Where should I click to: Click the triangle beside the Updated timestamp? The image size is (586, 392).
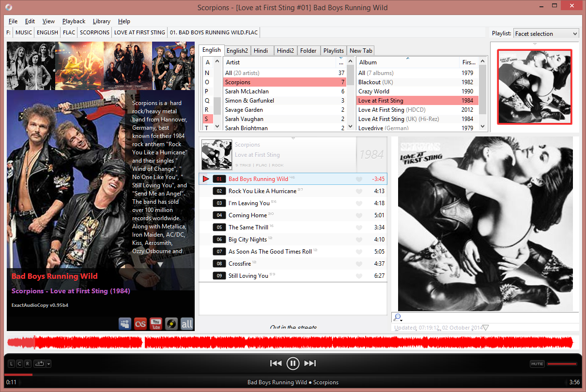coord(486,328)
